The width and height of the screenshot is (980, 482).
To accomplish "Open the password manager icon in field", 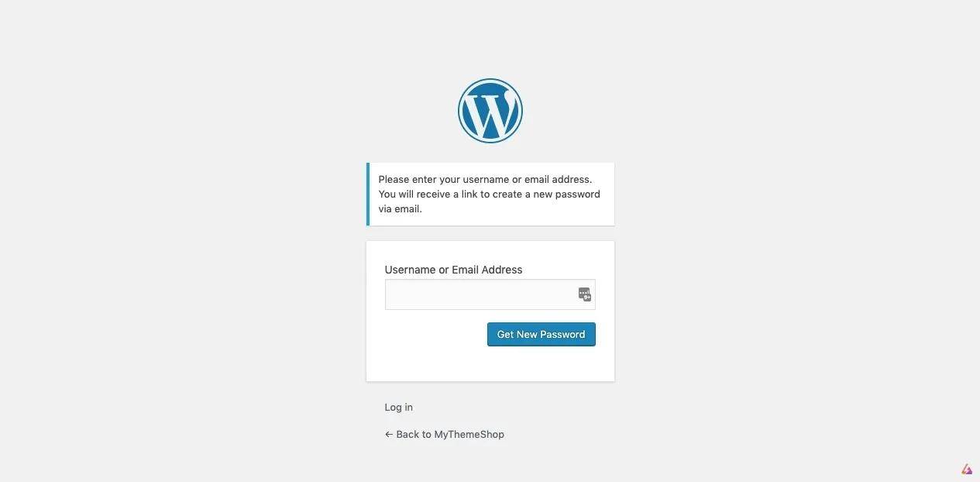I will [x=585, y=294].
